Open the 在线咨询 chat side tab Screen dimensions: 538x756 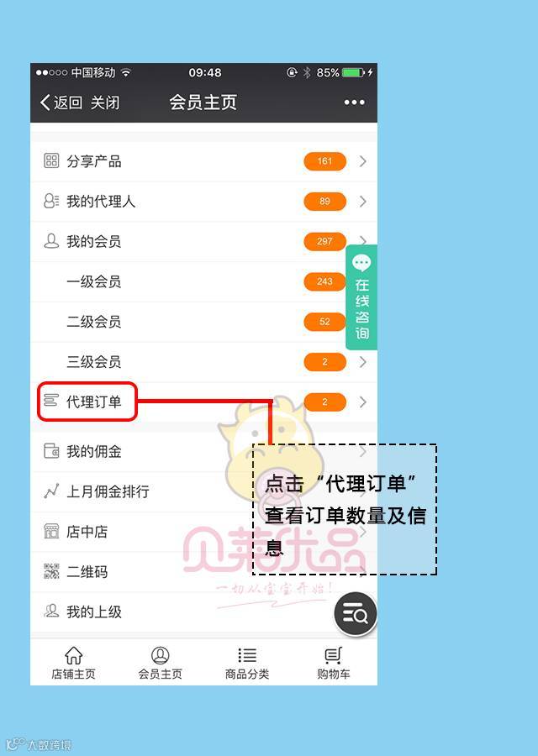pyautogui.click(x=361, y=297)
